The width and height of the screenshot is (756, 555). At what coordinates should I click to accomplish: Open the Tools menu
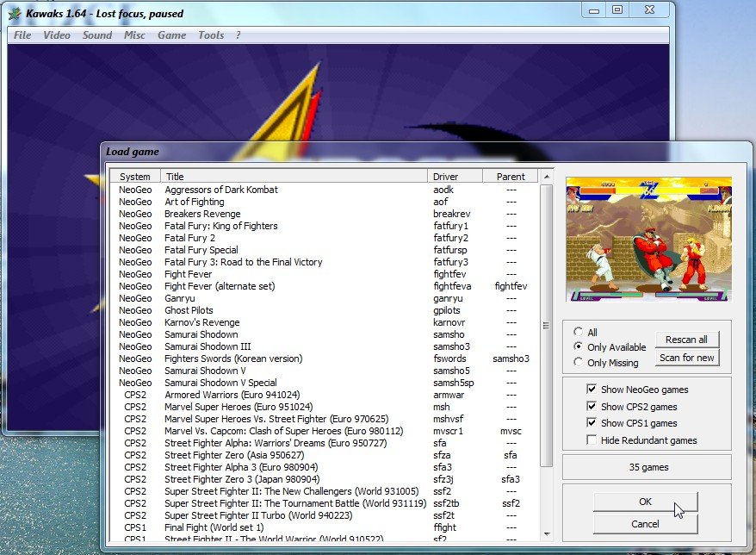pyautogui.click(x=211, y=35)
